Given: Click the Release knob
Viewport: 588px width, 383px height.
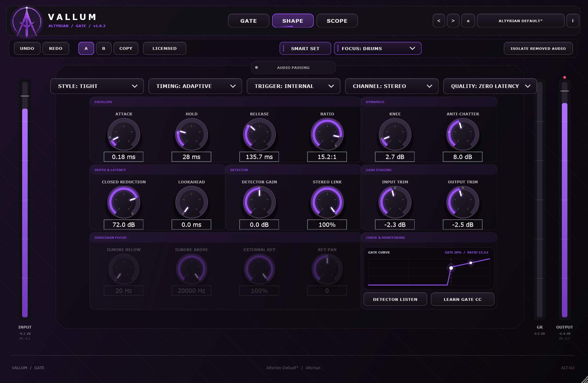Looking at the screenshot, I should pyautogui.click(x=259, y=134).
